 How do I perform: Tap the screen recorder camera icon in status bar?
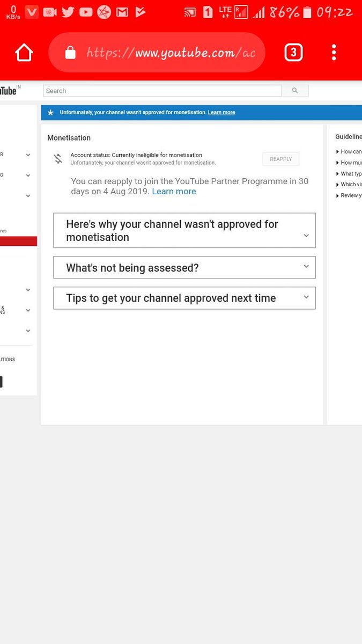coord(49,12)
